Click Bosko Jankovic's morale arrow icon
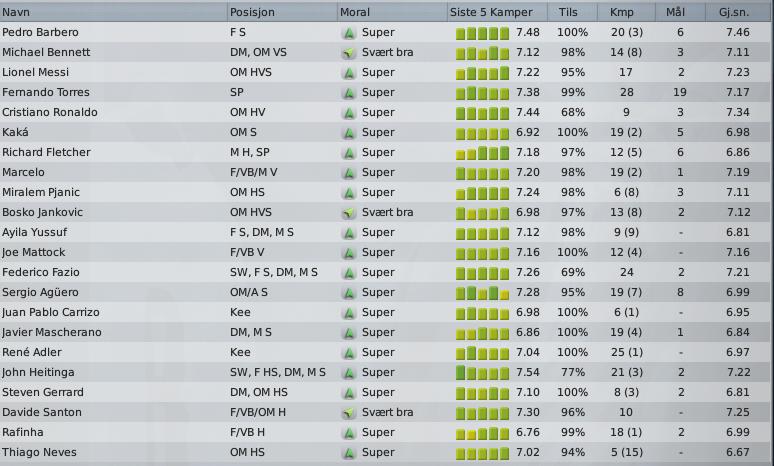 coord(349,213)
